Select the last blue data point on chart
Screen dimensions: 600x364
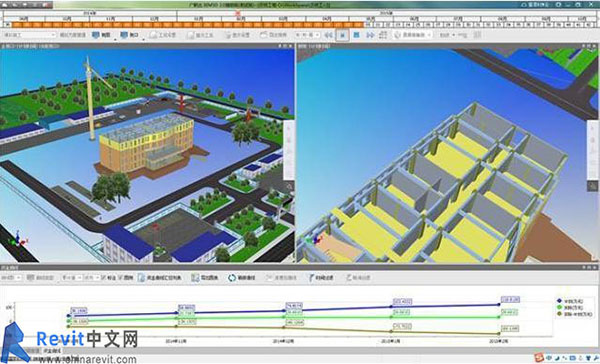click(x=499, y=305)
